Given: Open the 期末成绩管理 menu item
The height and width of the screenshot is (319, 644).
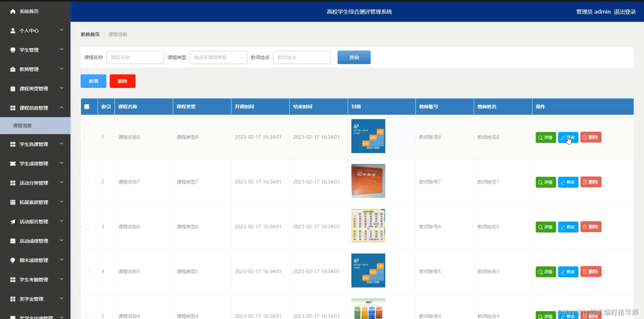Looking at the screenshot, I should click(35, 260).
